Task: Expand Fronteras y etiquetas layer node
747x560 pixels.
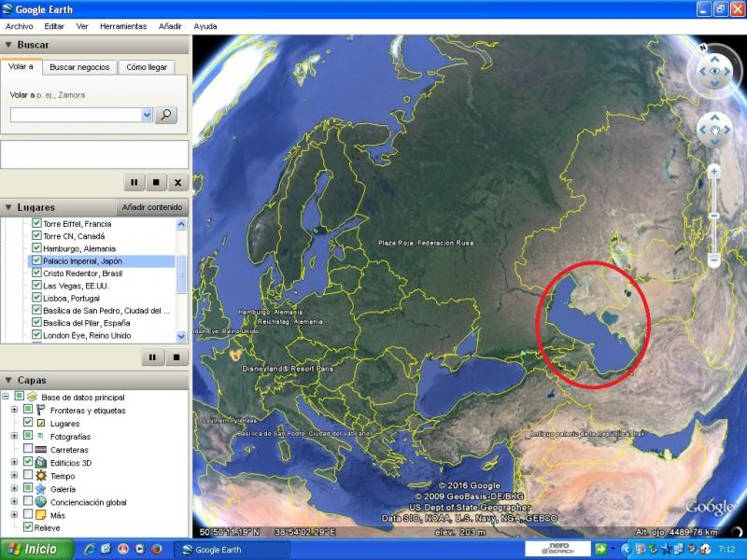Action: 14,410
